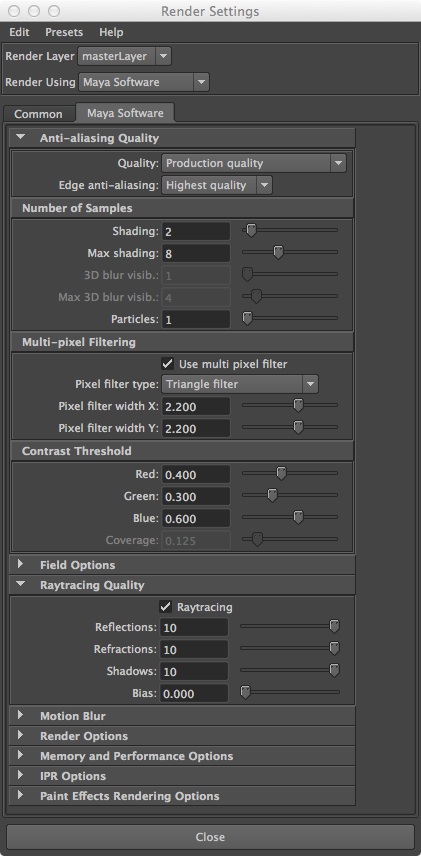Click the window zoom button
421x856 pixels.
coord(54,11)
